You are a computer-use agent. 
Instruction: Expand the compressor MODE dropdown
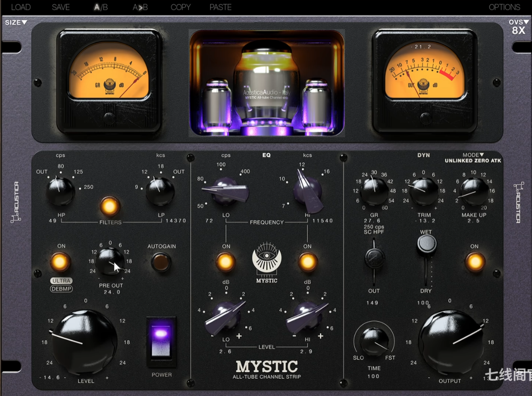pos(473,155)
